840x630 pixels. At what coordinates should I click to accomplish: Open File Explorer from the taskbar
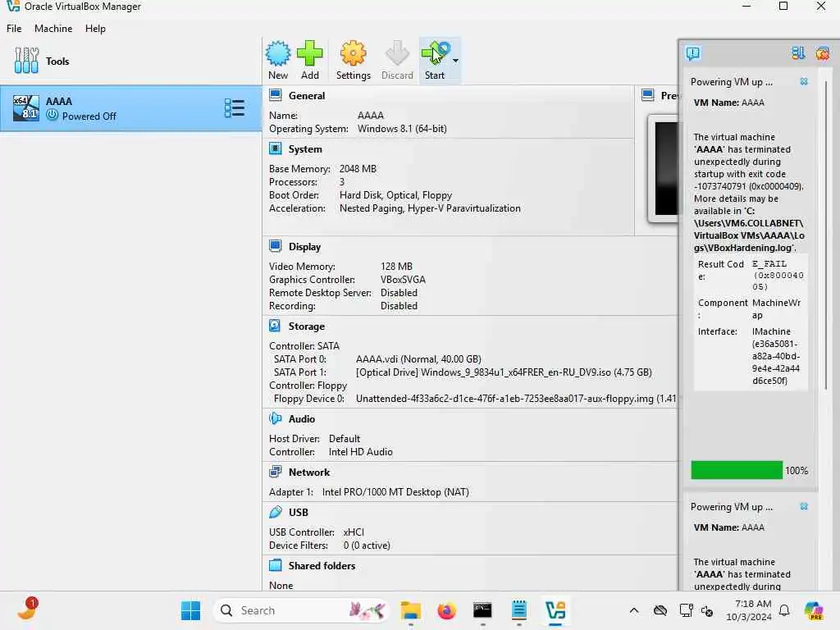tap(411, 610)
